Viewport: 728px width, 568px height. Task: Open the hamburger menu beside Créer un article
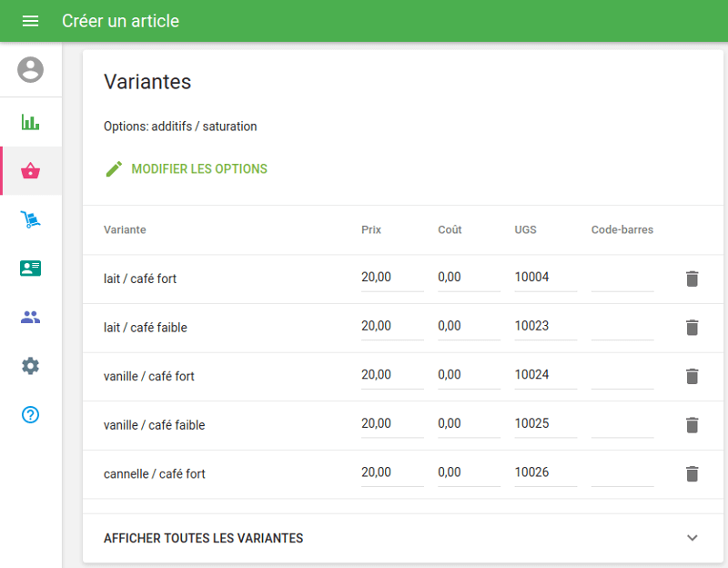30,21
